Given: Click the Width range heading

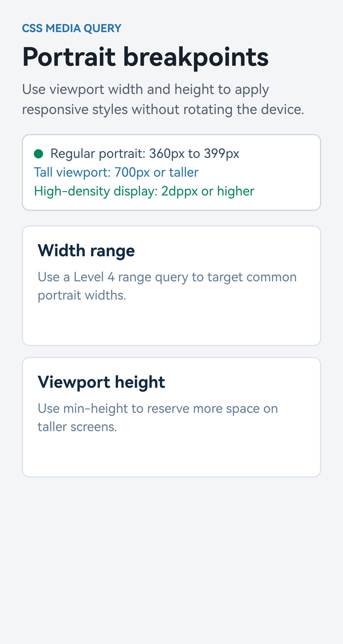Looking at the screenshot, I should [86, 251].
